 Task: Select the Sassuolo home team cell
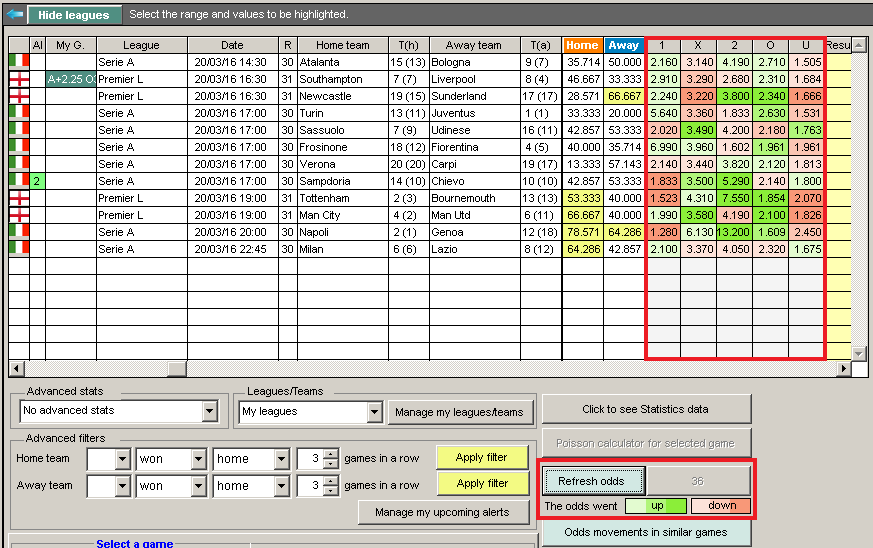coord(343,130)
